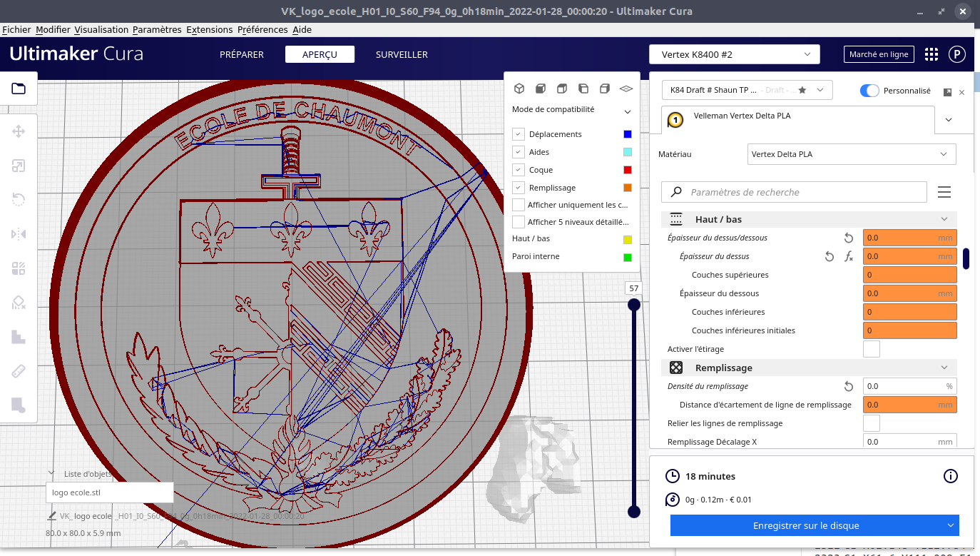Switch to left side view icon

coord(583,89)
